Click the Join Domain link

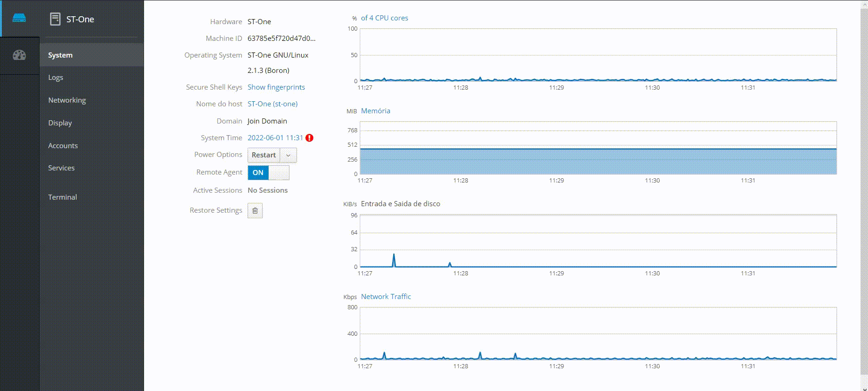(x=267, y=121)
